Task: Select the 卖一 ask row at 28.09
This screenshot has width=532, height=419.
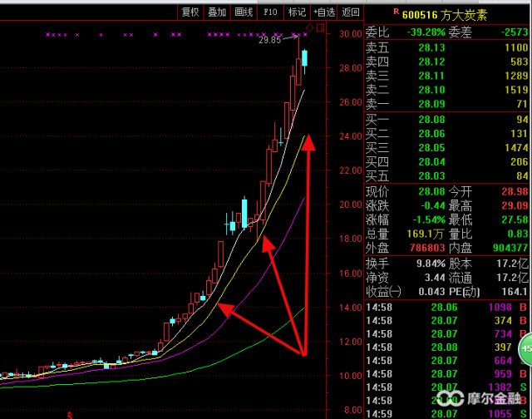Action: point(447,104)
